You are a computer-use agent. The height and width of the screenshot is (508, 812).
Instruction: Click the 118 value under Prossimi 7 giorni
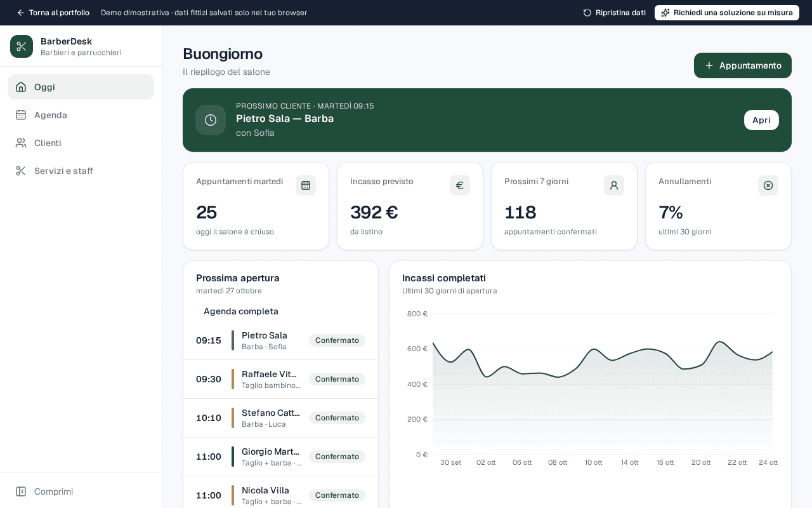click(x=520, y=212)
